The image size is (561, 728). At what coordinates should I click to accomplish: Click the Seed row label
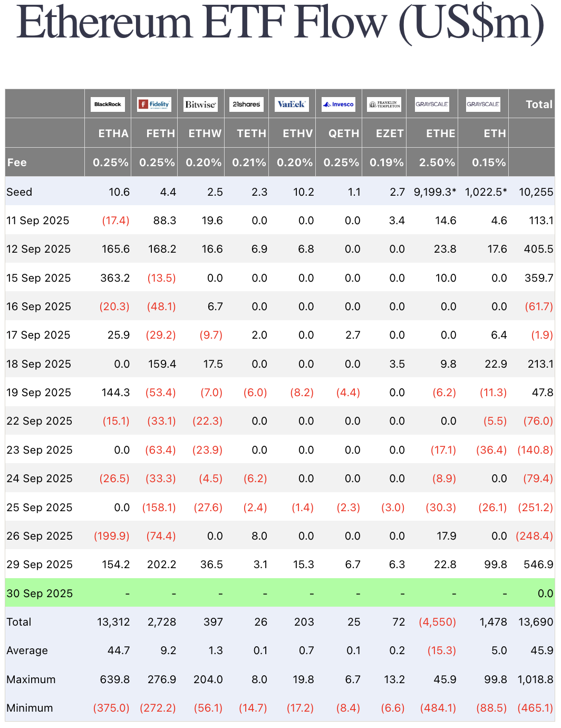20,192
